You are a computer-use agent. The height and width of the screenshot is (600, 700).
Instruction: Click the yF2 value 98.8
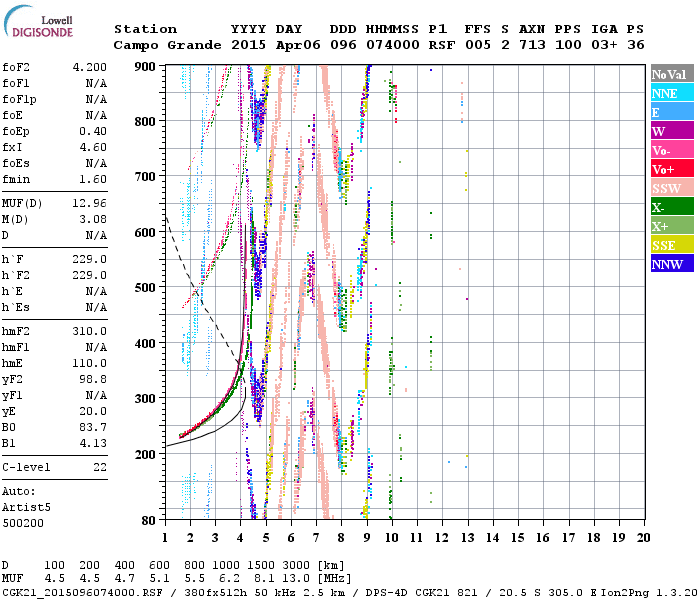93,379
